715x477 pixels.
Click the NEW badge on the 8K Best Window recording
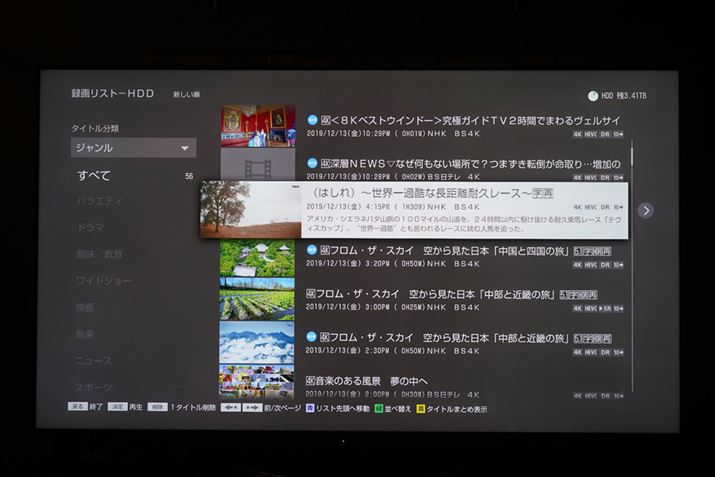[312, 120]
